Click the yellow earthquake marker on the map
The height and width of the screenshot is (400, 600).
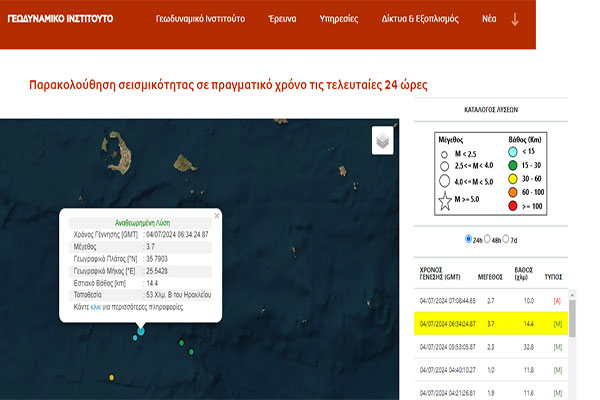[110, 379]
